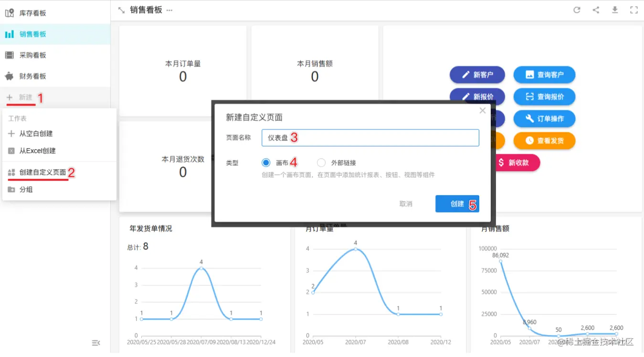Click the plus icon next to 新建
644x357 pixels.
click(10, 97)
